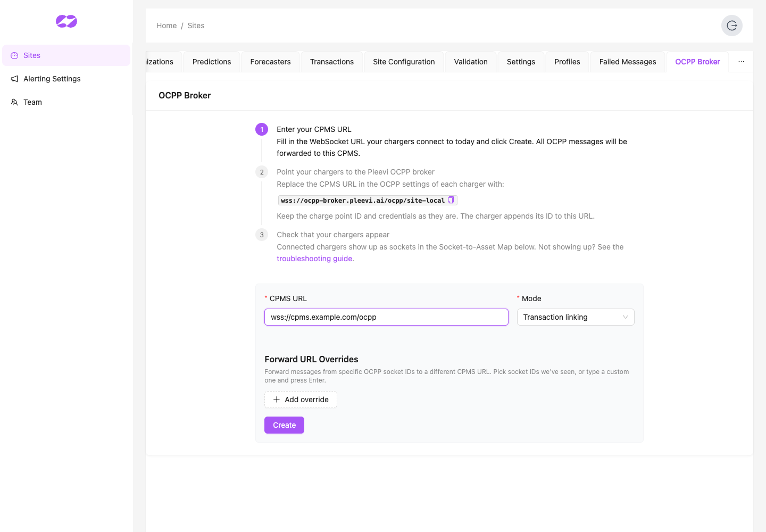Image resolution: width=766 pixels, height=532 pixels.
Task: Go to the Settings tab
Action: coord(521,62)
